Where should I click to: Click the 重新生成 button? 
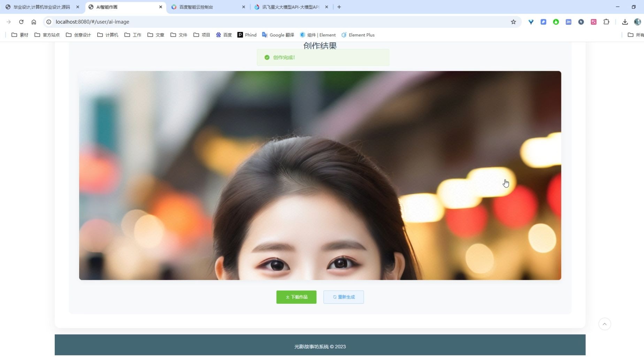pos(343,297)
